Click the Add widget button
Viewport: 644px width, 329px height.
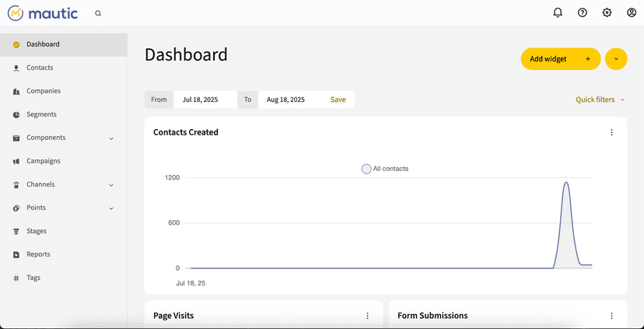tap(561, 59)
